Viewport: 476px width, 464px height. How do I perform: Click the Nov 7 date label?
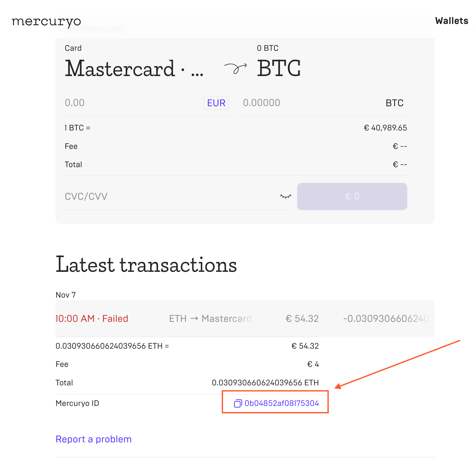[66, 295]
